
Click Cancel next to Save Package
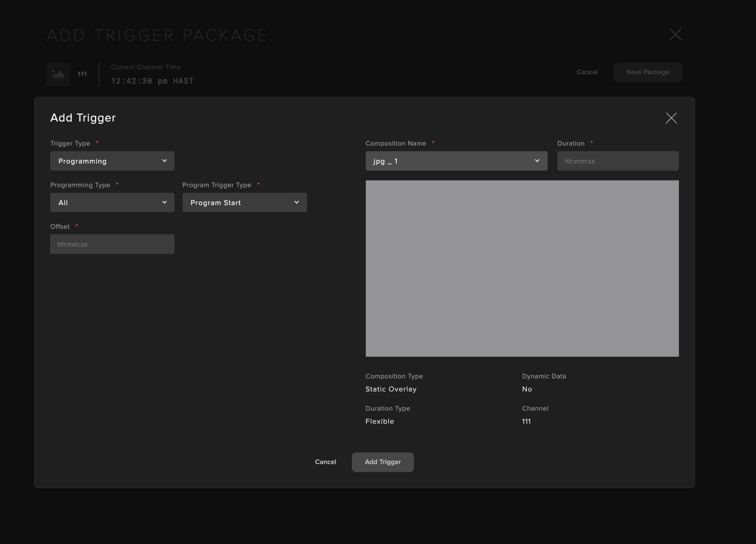tap(587, 72)
